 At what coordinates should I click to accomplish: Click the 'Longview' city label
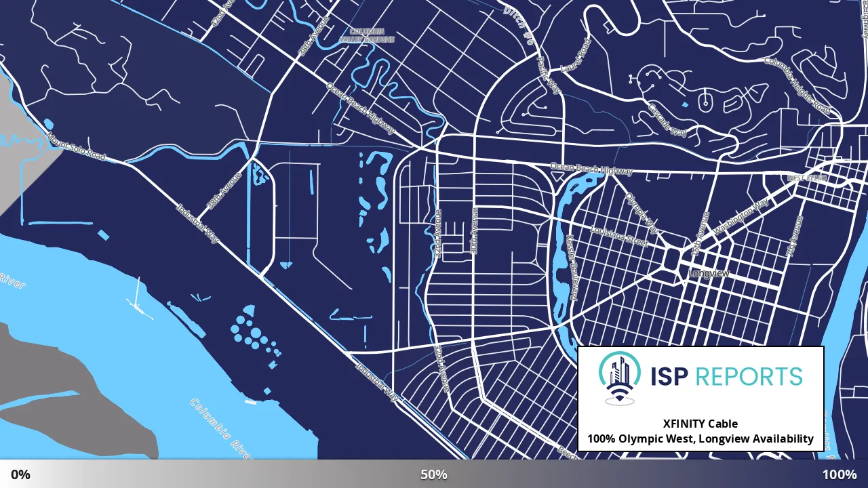pyautogui.click(x=709, y=273)
